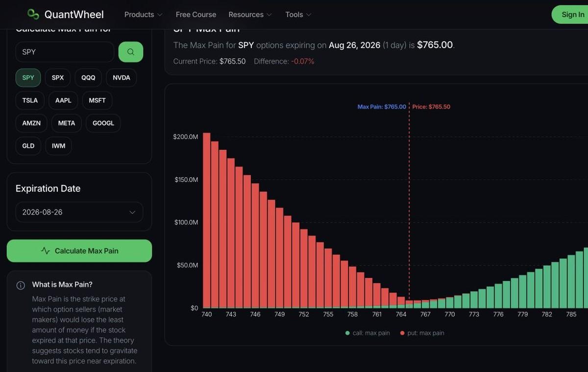Click the Current Price $765.50 value
588x372 pixels.
[232, 61]
